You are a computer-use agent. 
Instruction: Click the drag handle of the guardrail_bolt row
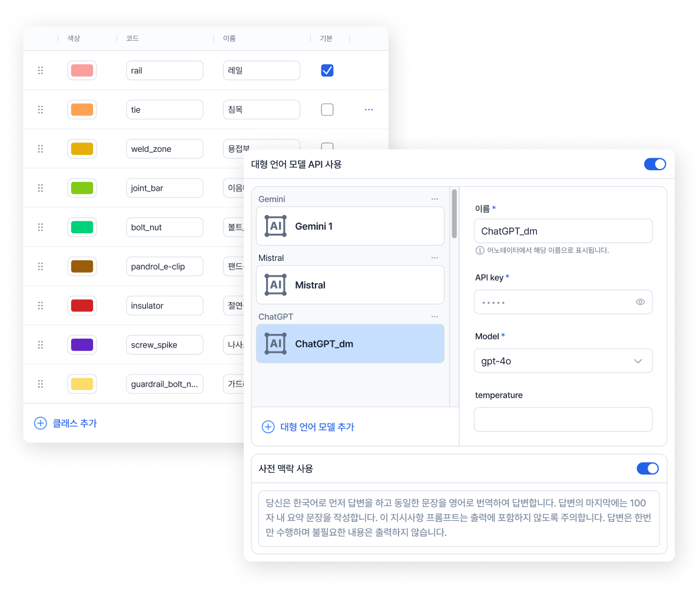pos(41,384)
